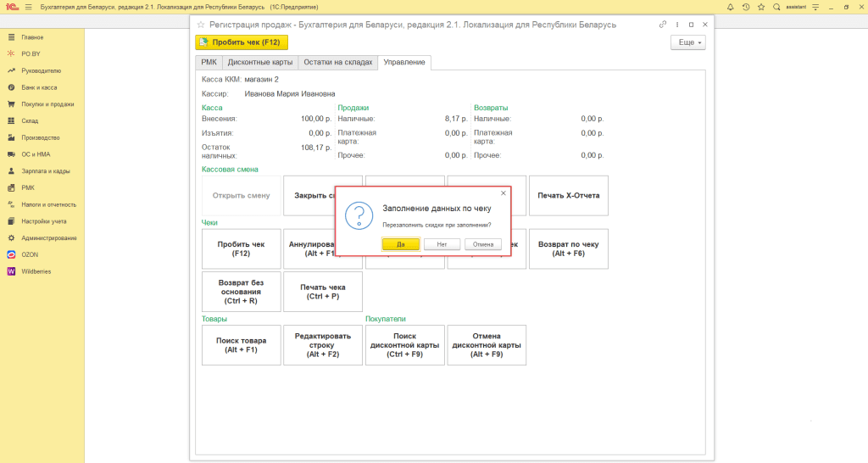Click the 1C logo icon
This screenshot has height=463, width=868.
(12, 7)
